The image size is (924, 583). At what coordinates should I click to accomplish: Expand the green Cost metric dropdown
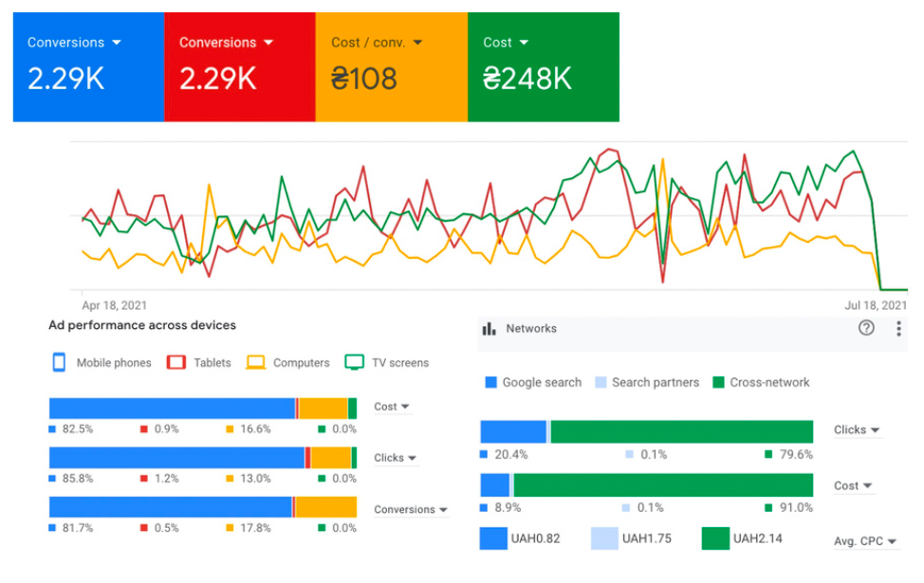click(x=524, y=43)
